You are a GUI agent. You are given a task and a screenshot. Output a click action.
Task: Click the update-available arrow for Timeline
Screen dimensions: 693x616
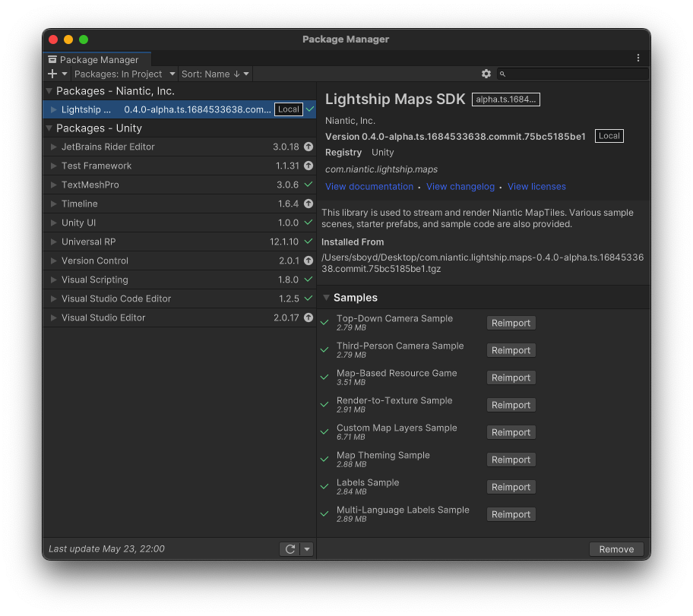(309, 204)
